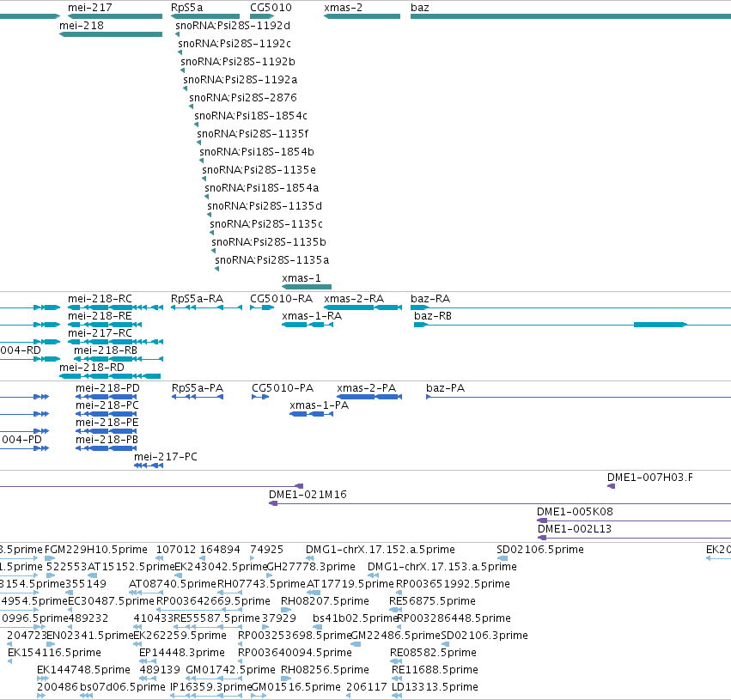Select the xmas-1-PA protein label

(320, 405)
